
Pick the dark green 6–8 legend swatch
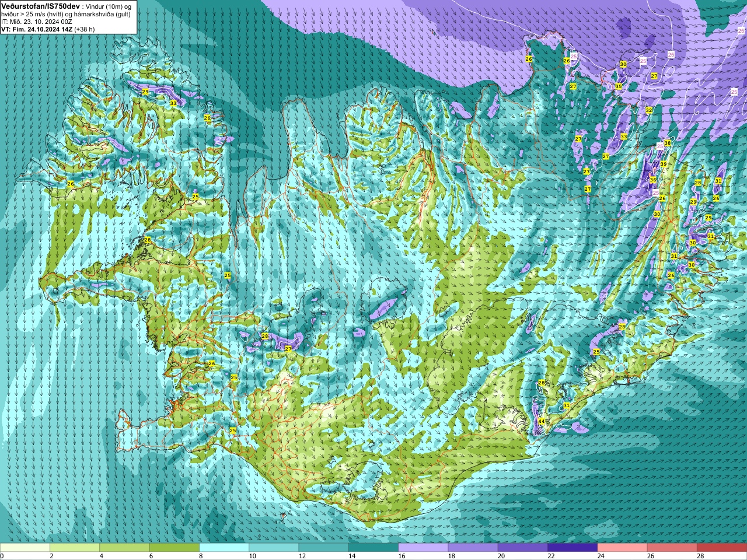(174, 548)
